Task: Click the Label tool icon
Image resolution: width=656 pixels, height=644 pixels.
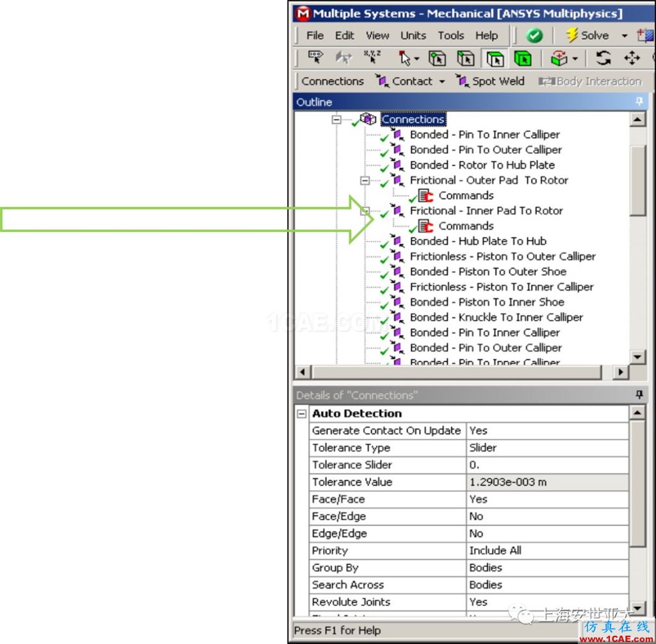Action: click(315, 58)
